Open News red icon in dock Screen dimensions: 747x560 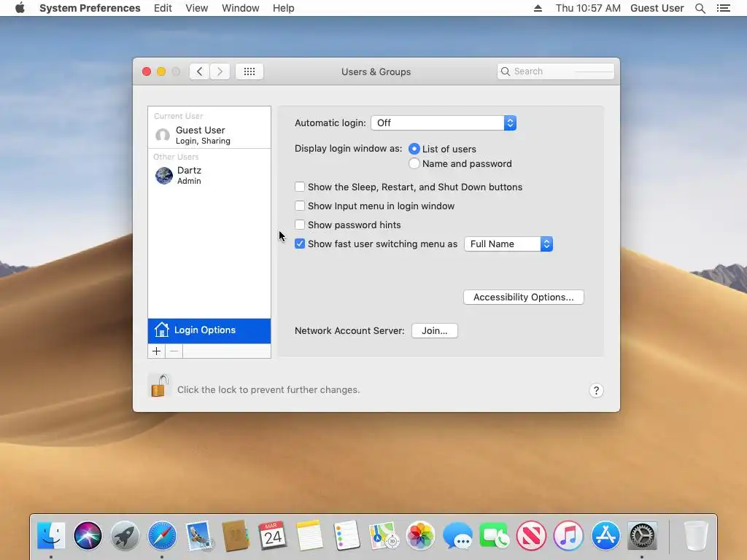point(531,535)
